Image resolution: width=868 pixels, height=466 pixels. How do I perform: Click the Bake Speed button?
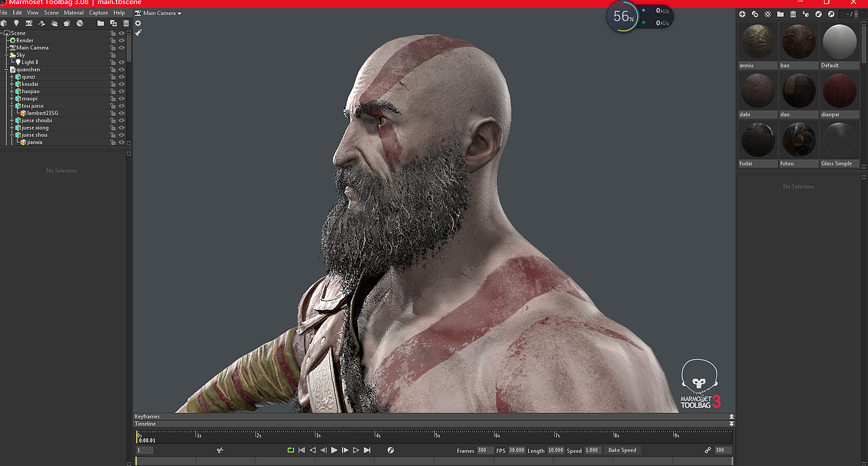pos(622,450)
